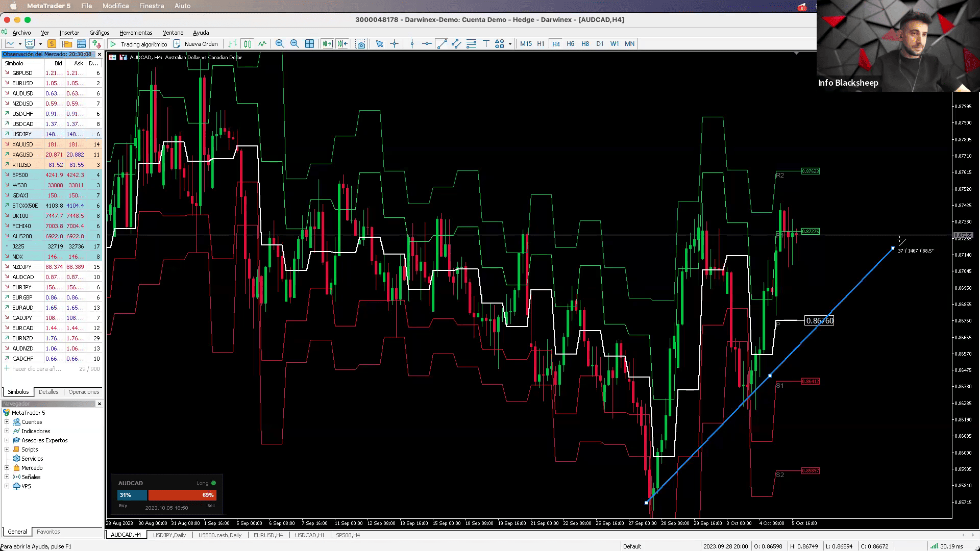This screenshot has width=980, height=551.
Task: Close the Market Watch panel
Action: pos(99,54)
